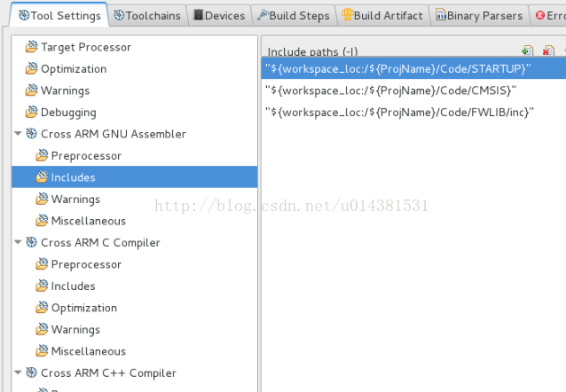Click the Add include path icon
The width and height of the screenshot is (566, 392).
point(528,51)
